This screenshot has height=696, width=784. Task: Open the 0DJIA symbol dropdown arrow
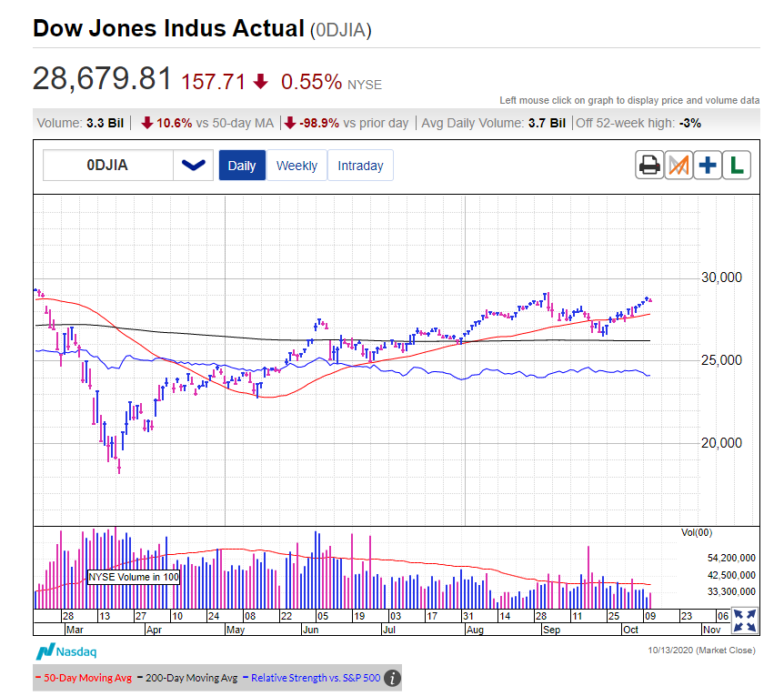click(194, 165)
